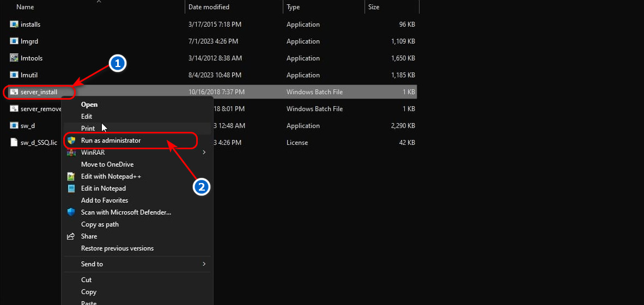The image size is (644, 305).
Task: Select the file name lmutil
Action: pos(29,75)
